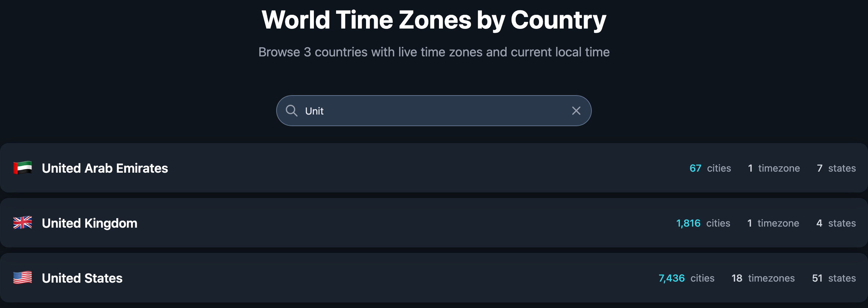Click the United Kingdom flag icon
This screenshot has height=308, width=868.
[23, 223]
